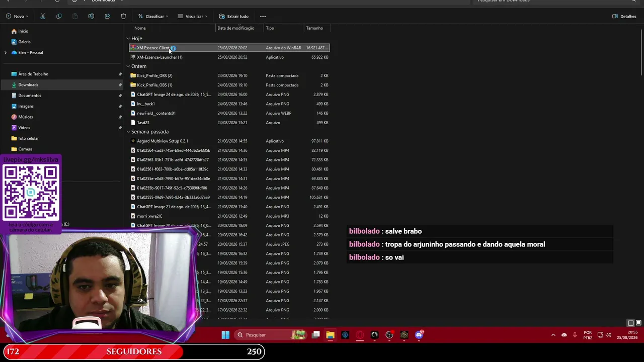This screenshot has width=644, height=362.
Task: Click the Share icon in the toolbar
Action: [107, 16]
